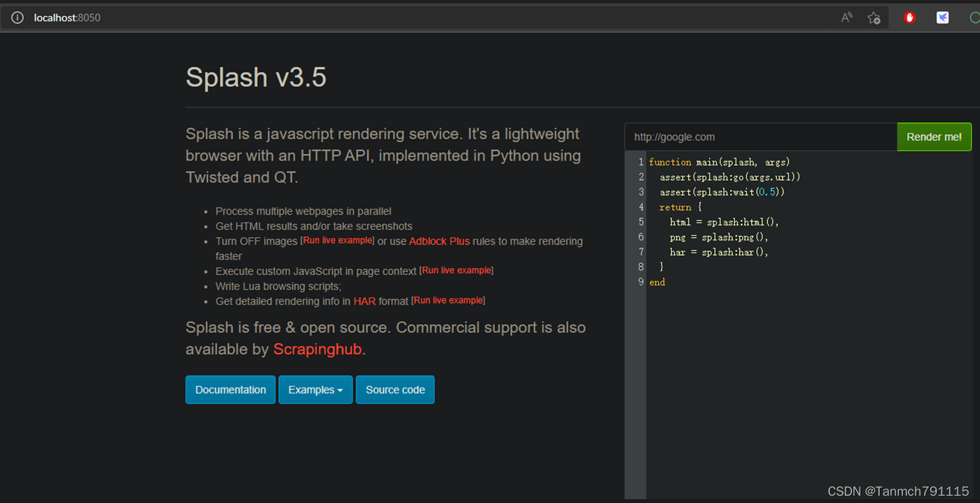Run live example for custom JavaScript
Viewport: 980px width, 503px height.
pyautogui.click(x=456, y=270)
